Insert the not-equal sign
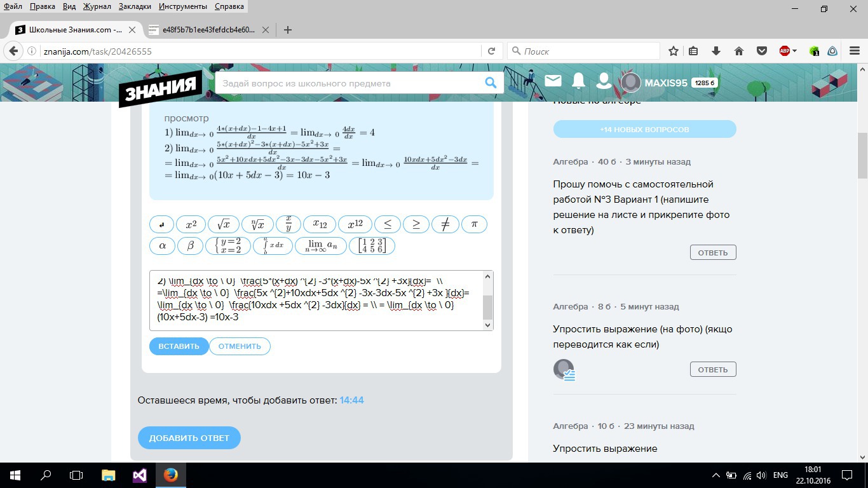This screenshot has height=488, width=868. click(445, 224)
